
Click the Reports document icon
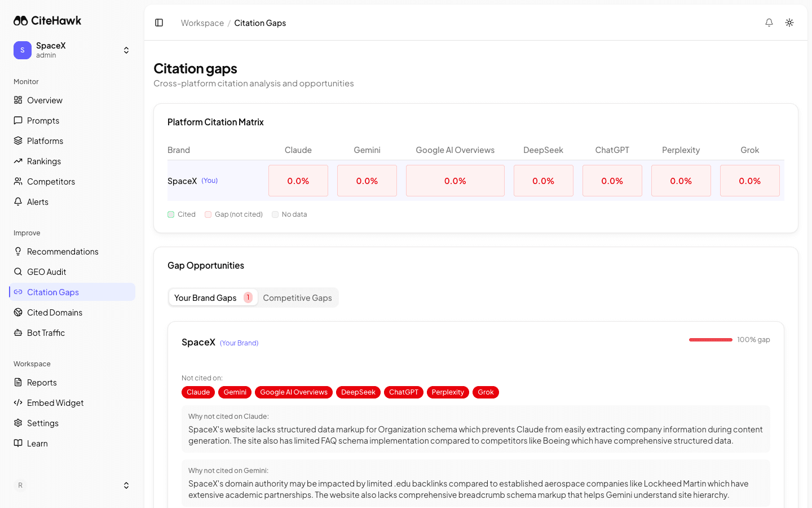[x=18, y=382]
